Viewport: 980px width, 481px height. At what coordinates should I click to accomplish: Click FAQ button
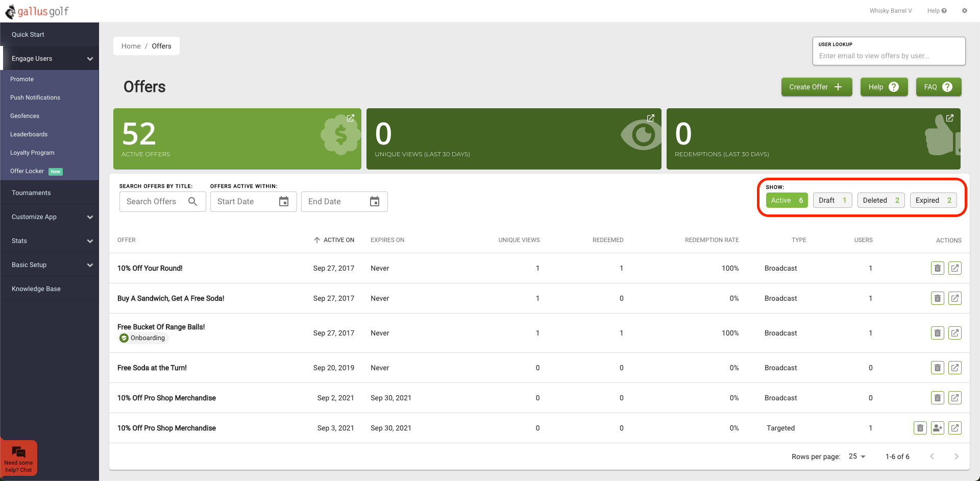pos(939,87)
